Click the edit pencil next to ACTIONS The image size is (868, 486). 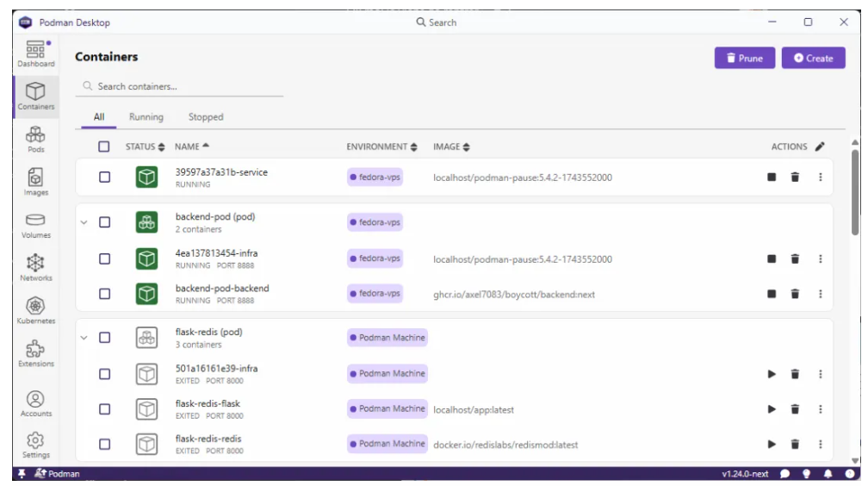point(820,146)
